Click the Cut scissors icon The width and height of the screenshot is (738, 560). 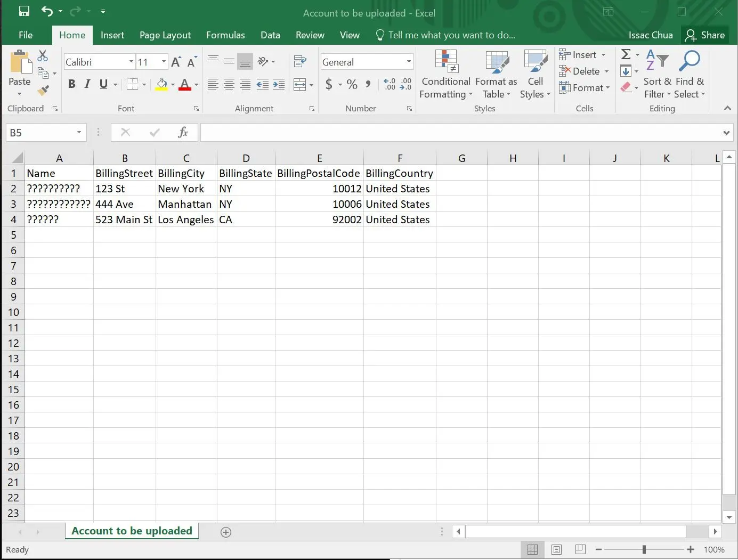click(x=43, y=55)
